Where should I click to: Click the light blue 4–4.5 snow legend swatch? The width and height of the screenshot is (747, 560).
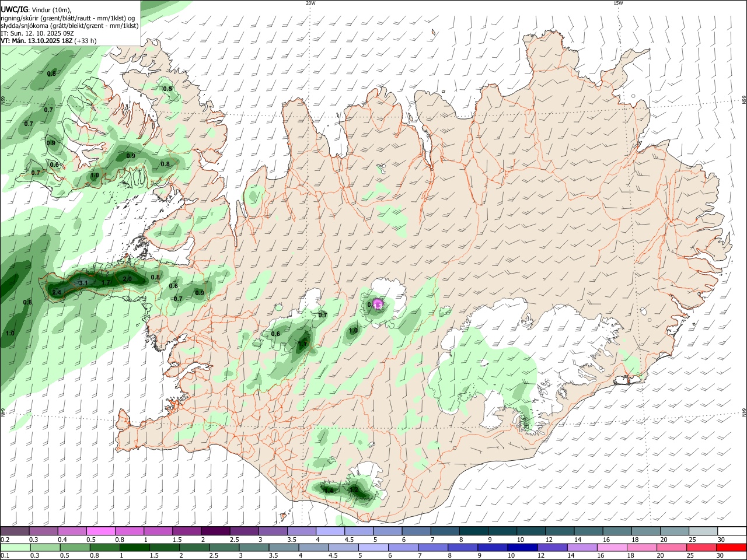pos(330,531)
